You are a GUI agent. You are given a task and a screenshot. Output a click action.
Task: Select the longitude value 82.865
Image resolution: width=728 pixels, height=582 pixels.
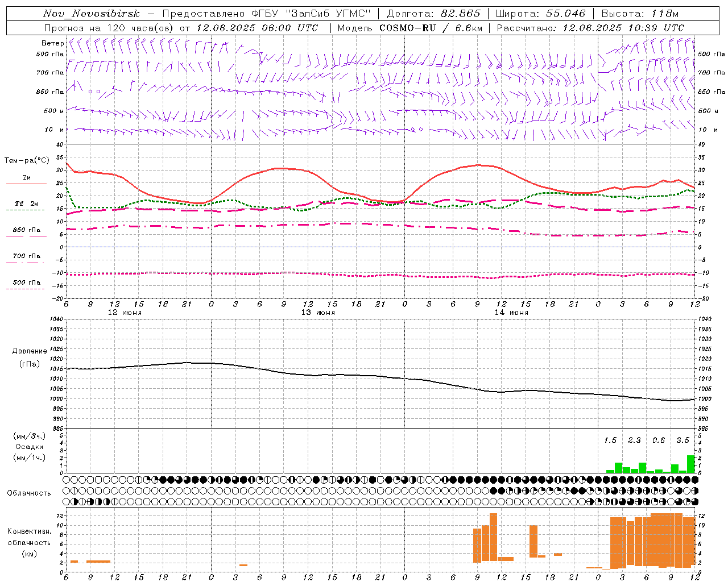tap(461, 14)
